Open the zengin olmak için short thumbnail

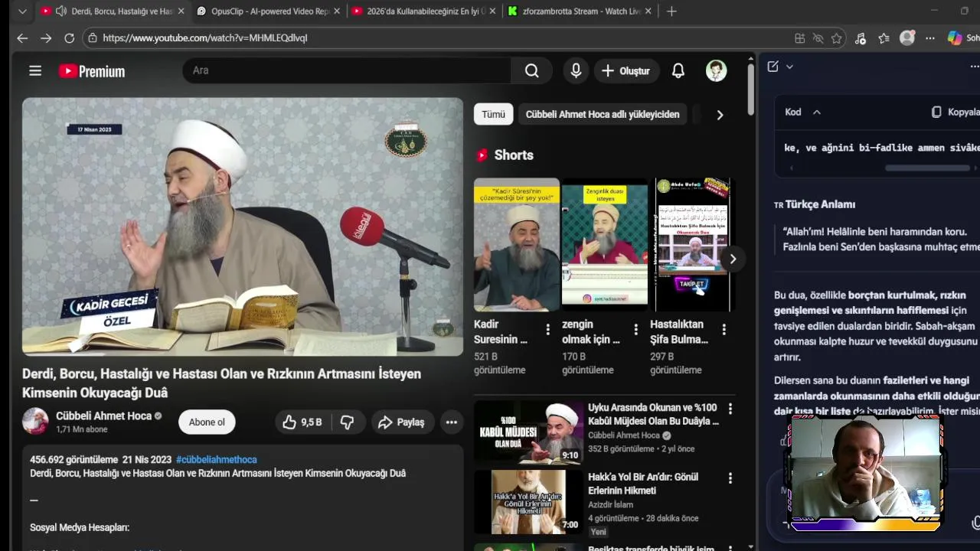click(605, 245)
